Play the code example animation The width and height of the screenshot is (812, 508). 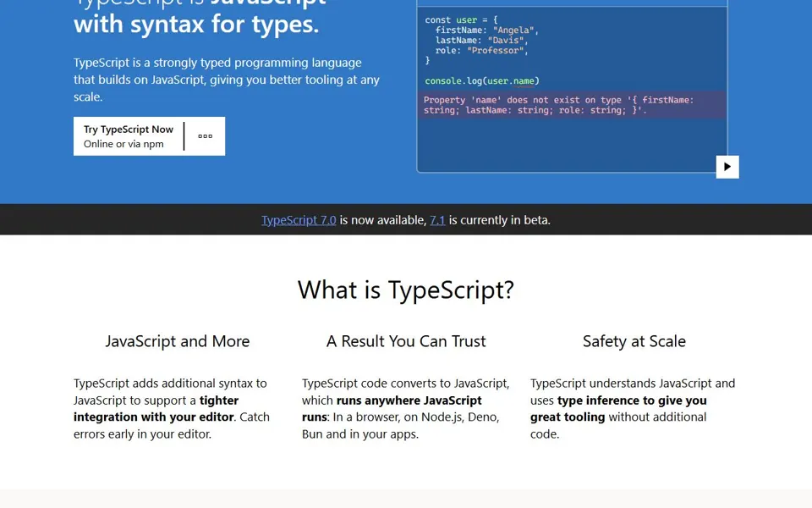727,167
